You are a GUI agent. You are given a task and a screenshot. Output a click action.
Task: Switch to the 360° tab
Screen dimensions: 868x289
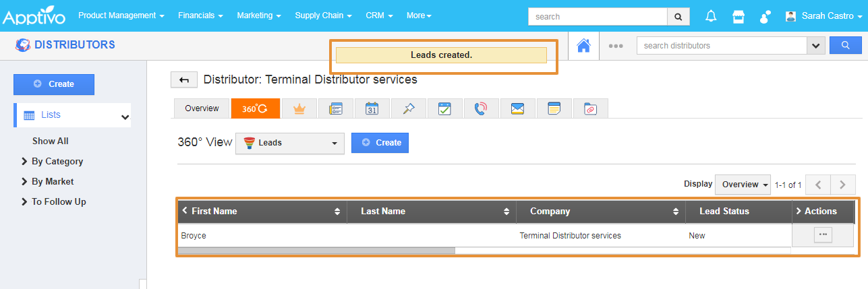click(x=255, y=108)
